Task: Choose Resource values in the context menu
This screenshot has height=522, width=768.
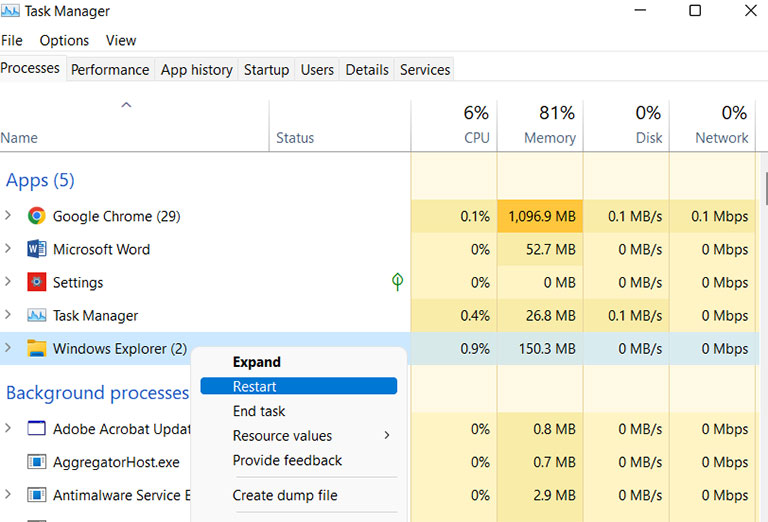Action: click(299, 435)
